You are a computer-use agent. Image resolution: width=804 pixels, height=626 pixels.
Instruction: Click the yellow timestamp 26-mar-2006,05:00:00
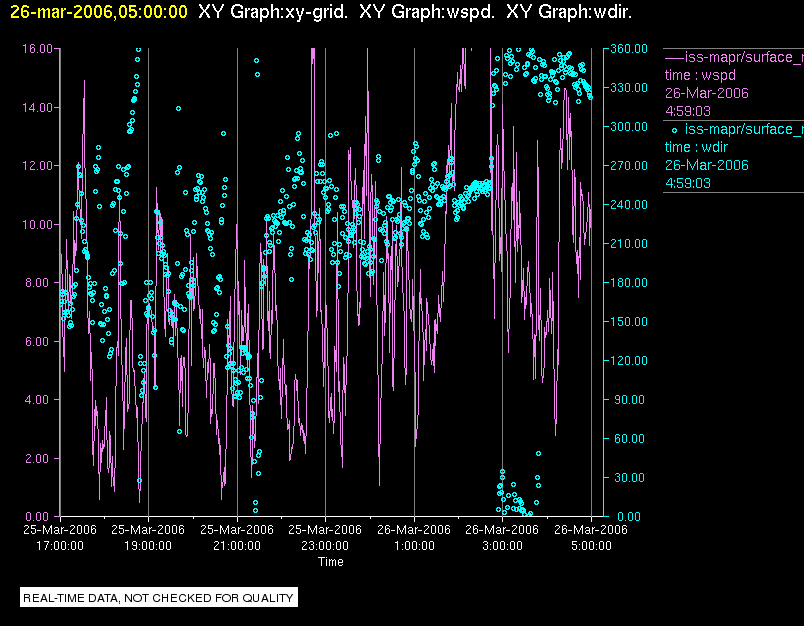click(99, 12)
